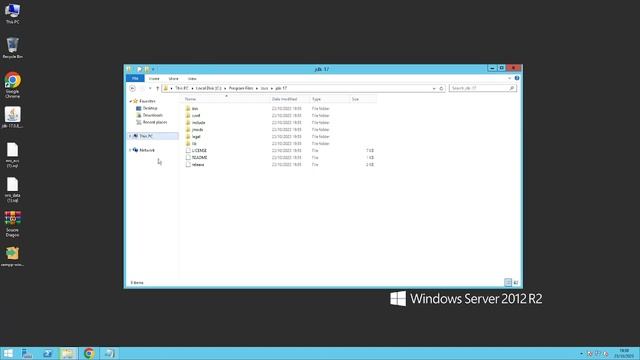Expand This PC in navigation pane

click(x=130, y=136)
